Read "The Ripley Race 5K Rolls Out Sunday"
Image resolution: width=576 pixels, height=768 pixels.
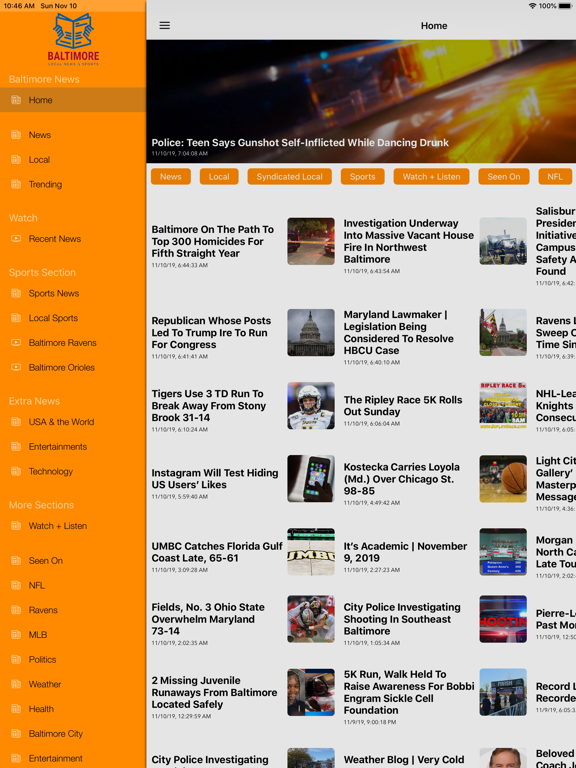pyautogui.click(x=403, y=406)
